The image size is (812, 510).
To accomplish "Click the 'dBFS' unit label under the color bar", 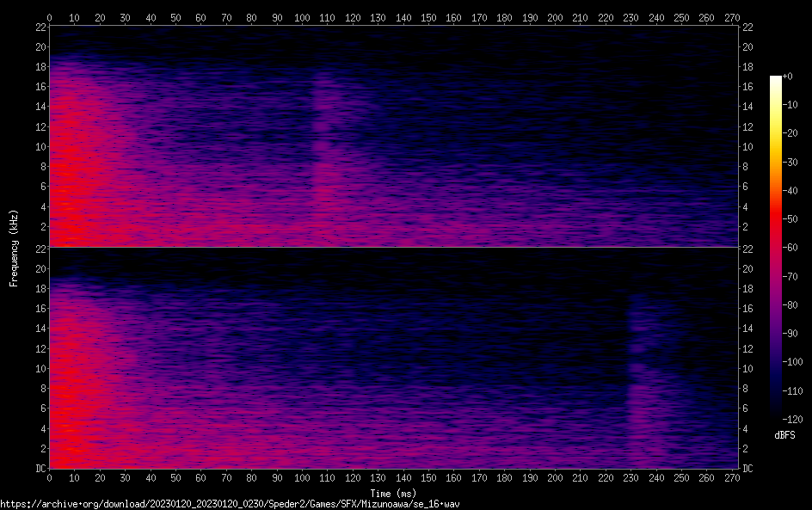I will click(784, 435).
